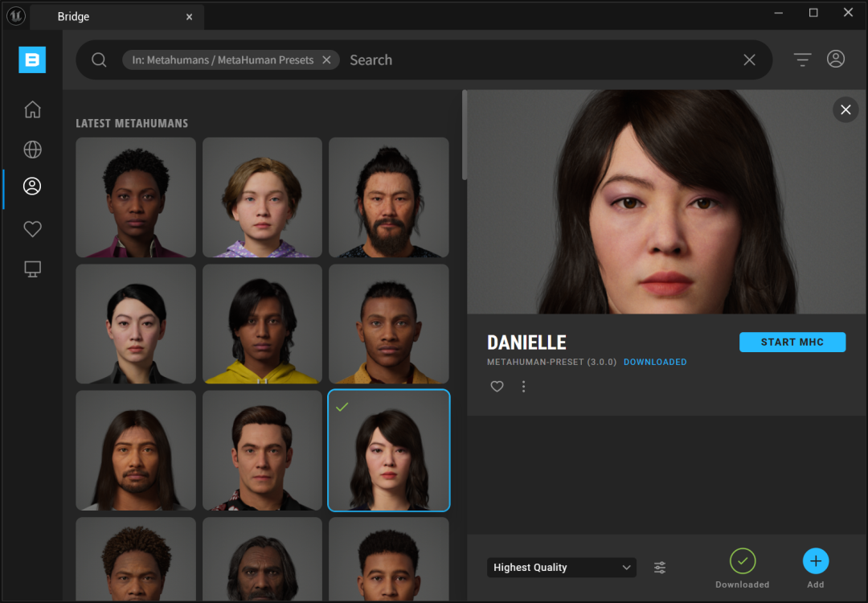Select the short curly black hair woman thumbnail
The width and height of the screenshot is (868, 603).
click(x=136, y=198)
